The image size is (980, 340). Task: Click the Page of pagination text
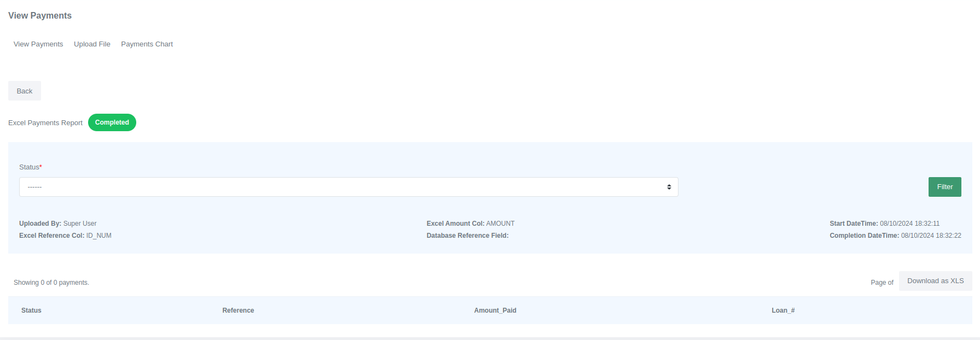tap(882, 283)
